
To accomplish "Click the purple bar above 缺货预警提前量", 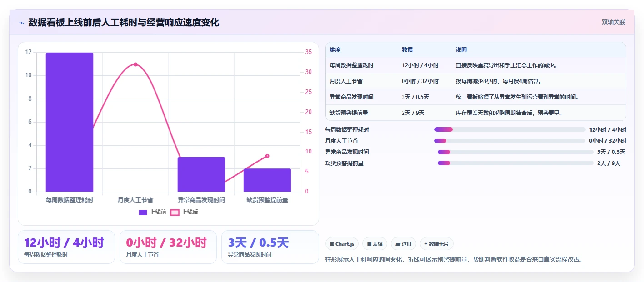I will 267,180.
